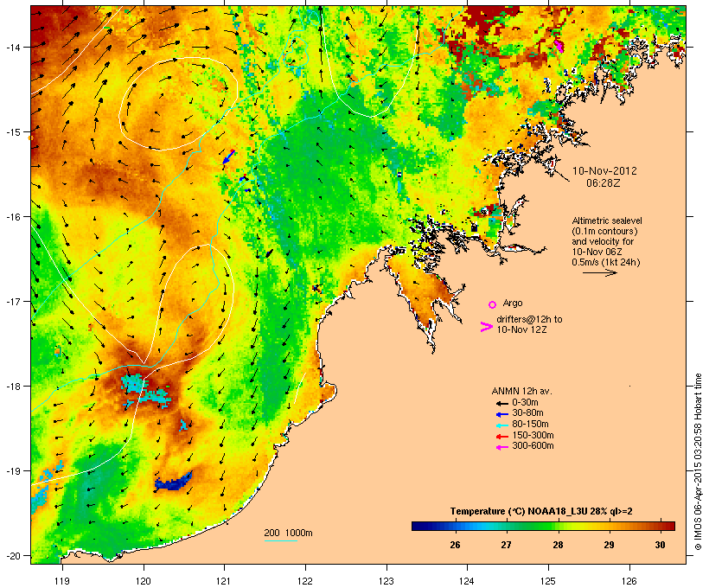The height and width of the screenshot is (588, 709).
Task: Click the cyan 80-150m legend arrow
Action: (x=502, y=425)
